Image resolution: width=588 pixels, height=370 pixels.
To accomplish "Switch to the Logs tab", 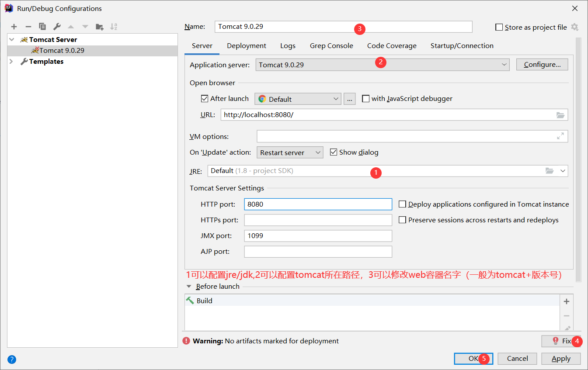I will [x=288, y=46].
